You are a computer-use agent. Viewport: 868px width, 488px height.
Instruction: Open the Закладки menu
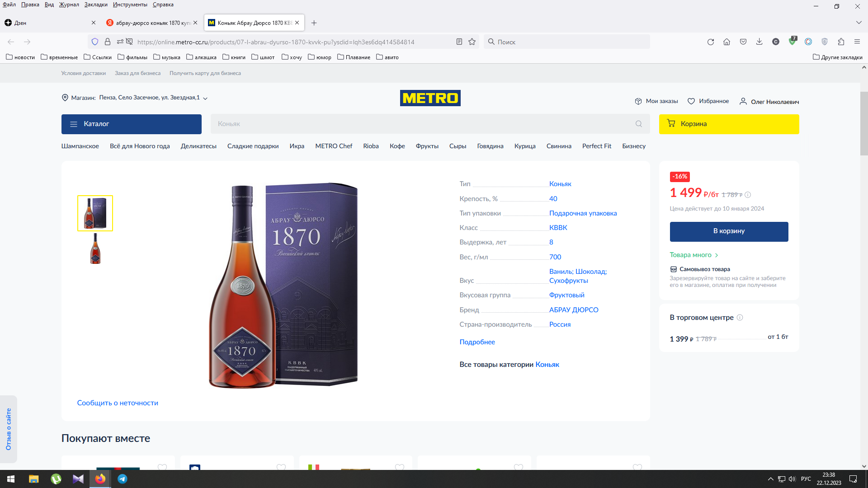click(x=96, y=5)
